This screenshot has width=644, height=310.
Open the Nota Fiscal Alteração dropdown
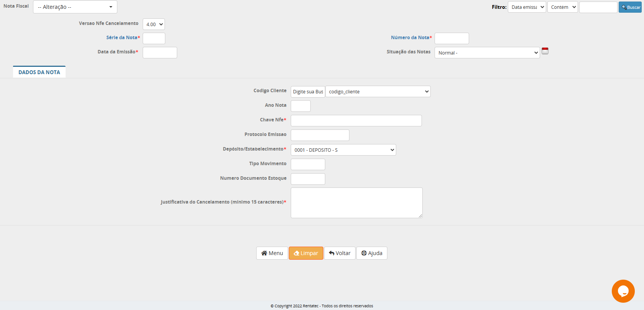click(75, 7)
